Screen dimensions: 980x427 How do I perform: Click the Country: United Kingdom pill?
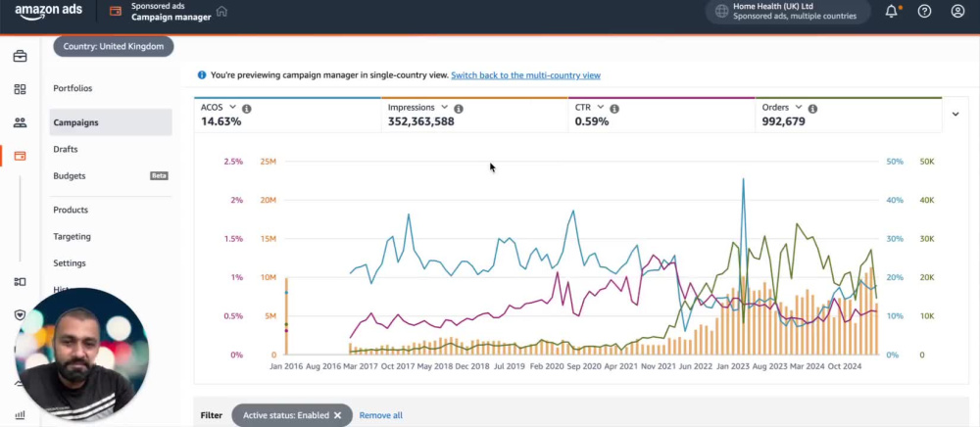113,46
